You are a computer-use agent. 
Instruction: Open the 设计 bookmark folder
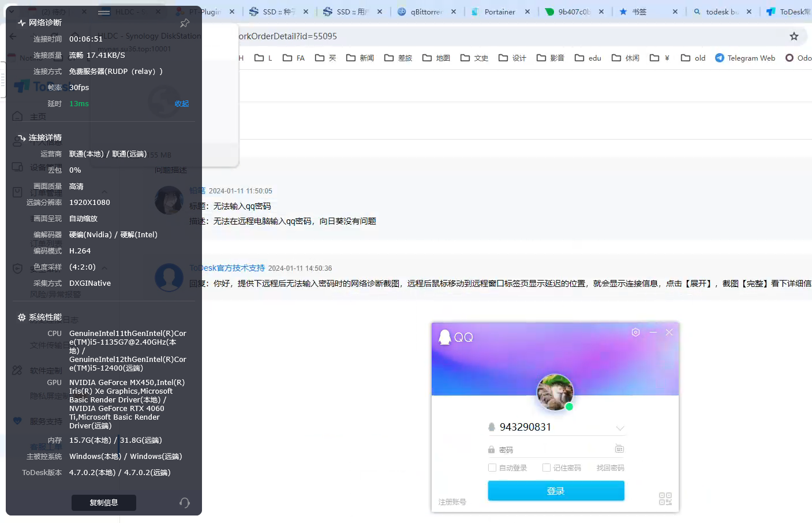pyautogui.click(x=512, y=58)
